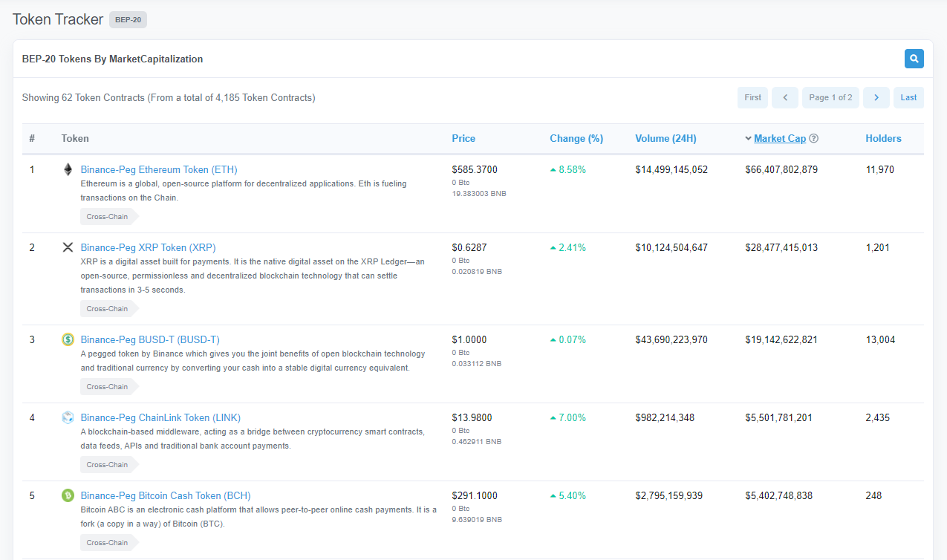The image size is (947, 560).
Task: Toggle sort order via Market Cap header
Action: click(779, 138)
